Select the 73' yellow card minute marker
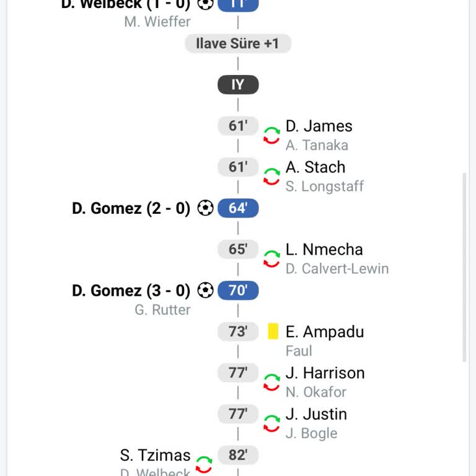Screen dimensions: 476x476 click(x=238, y=332)
